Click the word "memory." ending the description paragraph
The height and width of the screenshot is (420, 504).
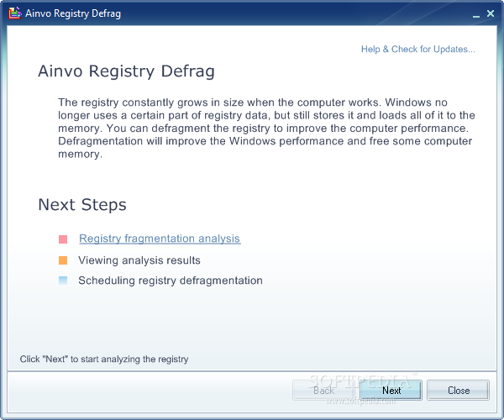coord(80,155)
